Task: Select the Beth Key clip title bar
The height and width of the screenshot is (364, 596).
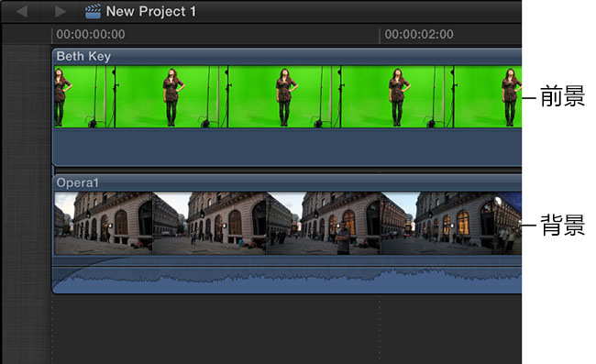Action: [287, 57]
